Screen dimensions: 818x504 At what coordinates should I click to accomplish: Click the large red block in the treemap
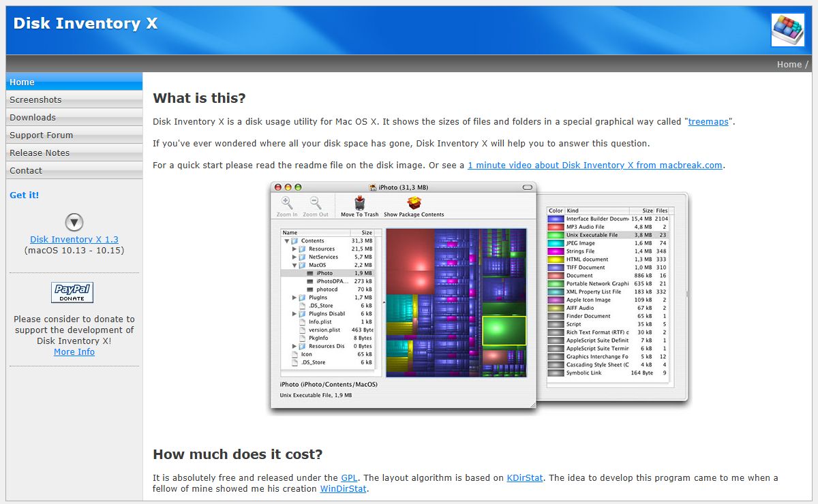tap(410, 260)
